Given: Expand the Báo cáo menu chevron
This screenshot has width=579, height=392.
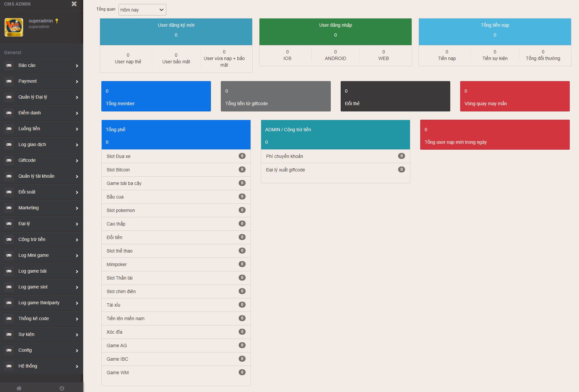Looking at the screenshot, I should (77, 66).
